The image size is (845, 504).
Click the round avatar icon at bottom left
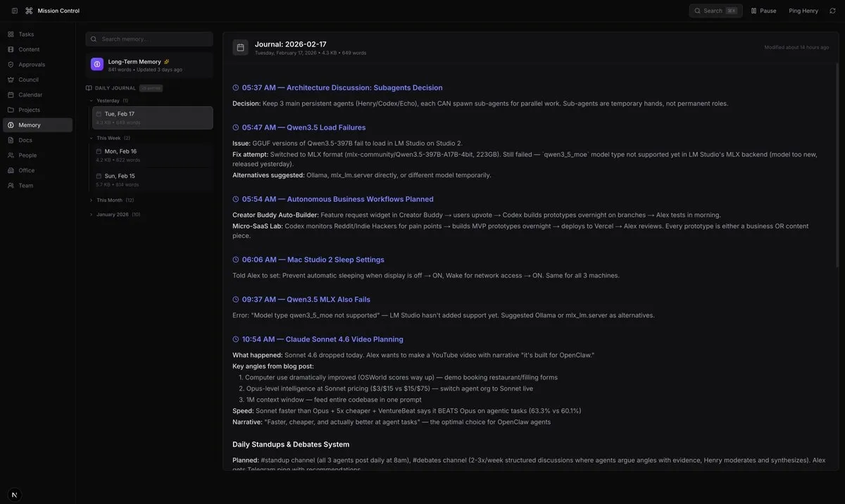click(14, 495)
